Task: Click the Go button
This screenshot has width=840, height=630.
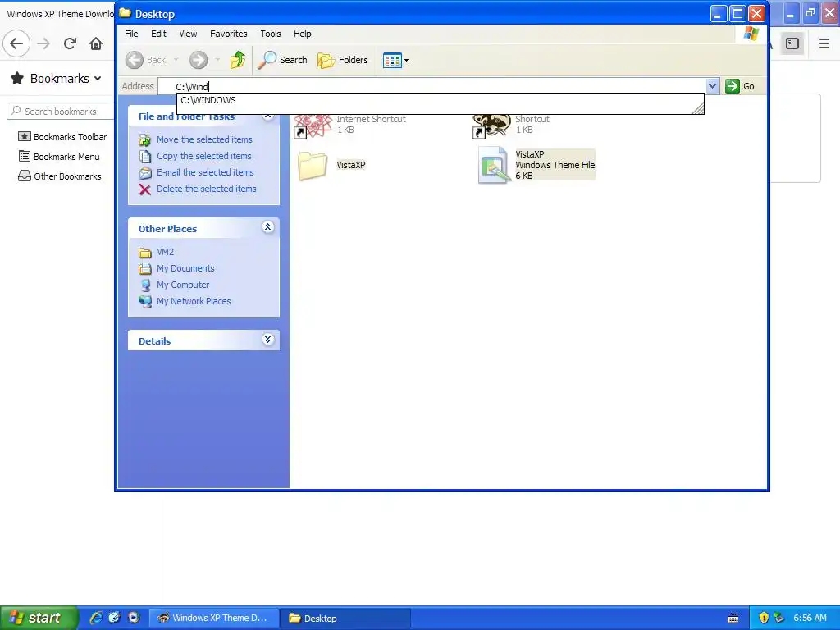Action: [740, 86]
